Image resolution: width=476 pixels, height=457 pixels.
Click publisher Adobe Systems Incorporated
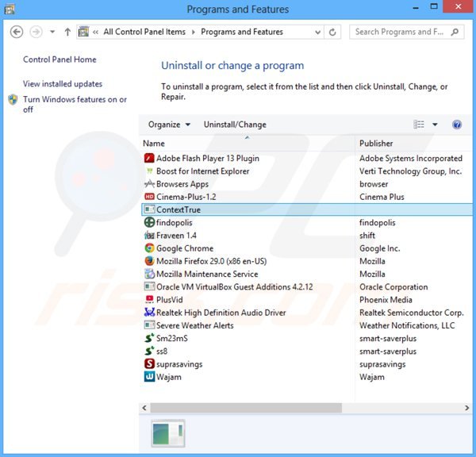[411, 158]
